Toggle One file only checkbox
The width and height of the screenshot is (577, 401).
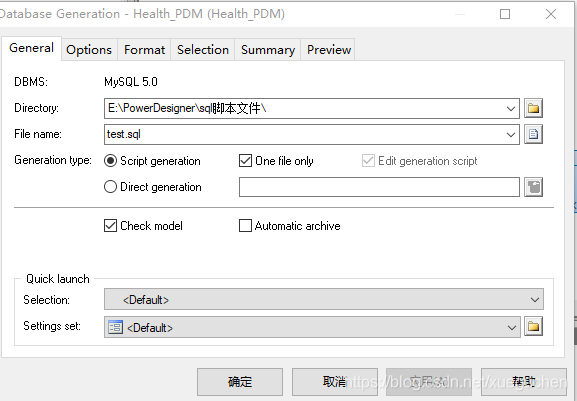(245, 161)
